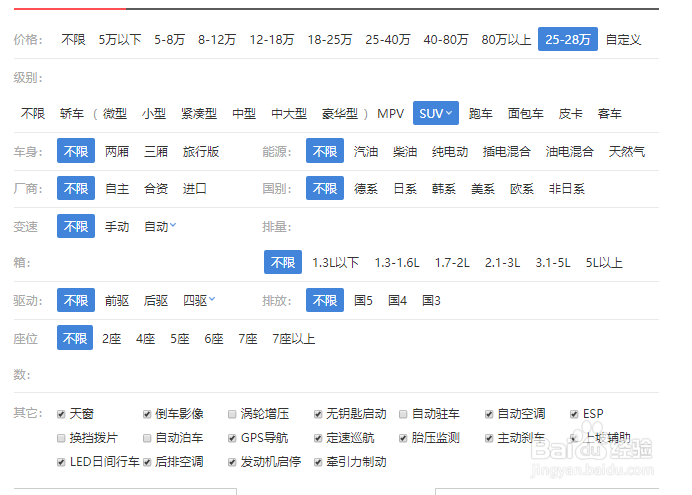The height and width of the screenshot is (495, 692).
Task: Filter by 非日系 country option
Action: tap(567, 189)
